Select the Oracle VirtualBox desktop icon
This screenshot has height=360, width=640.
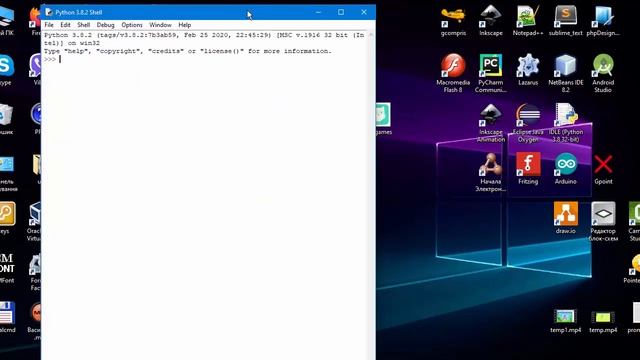click(34, 222)
